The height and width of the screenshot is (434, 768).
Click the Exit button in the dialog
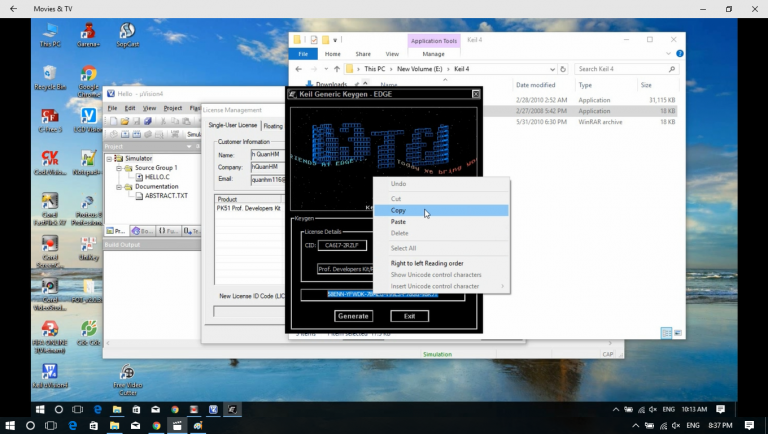(409, 316)
